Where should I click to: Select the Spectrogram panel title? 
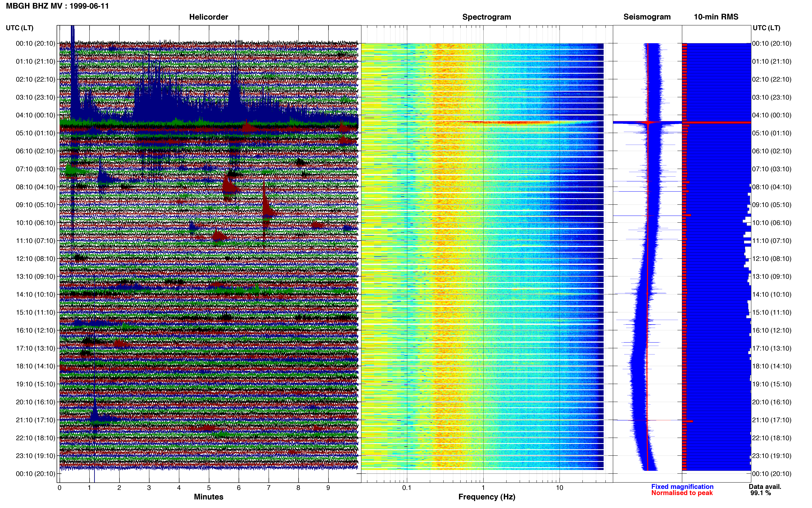(487, 17)
